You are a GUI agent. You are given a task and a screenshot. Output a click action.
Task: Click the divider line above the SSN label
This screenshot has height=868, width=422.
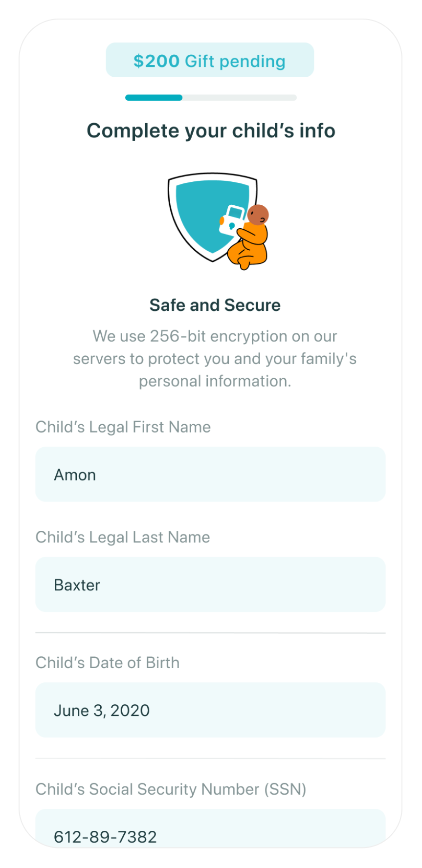(x=210, y=759)
